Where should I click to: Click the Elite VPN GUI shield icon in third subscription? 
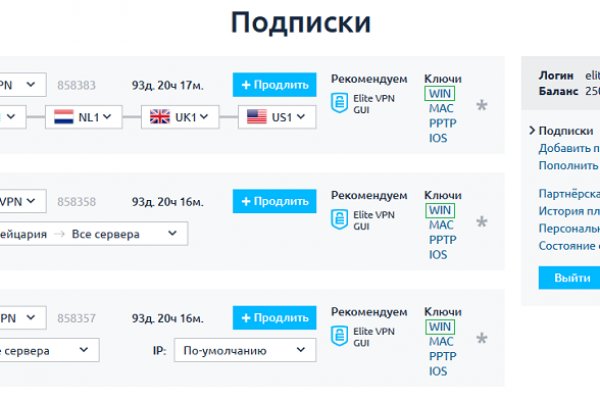339,334
